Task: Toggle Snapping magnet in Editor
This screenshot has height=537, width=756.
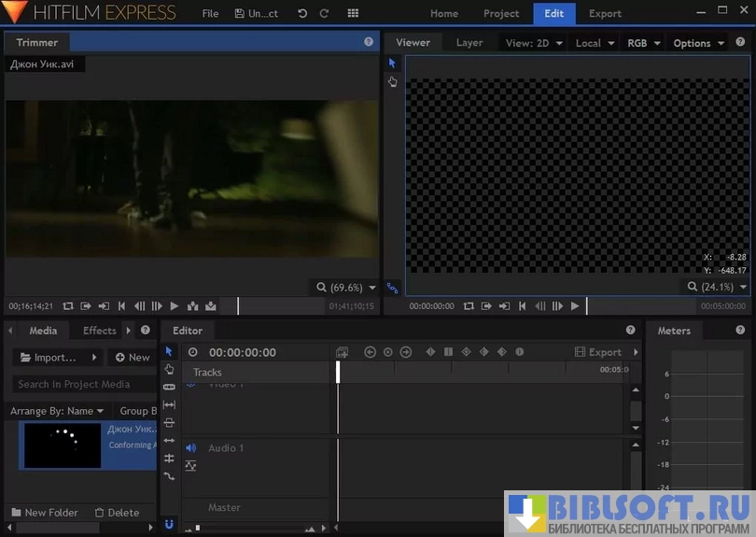Action: pos(169,524)
